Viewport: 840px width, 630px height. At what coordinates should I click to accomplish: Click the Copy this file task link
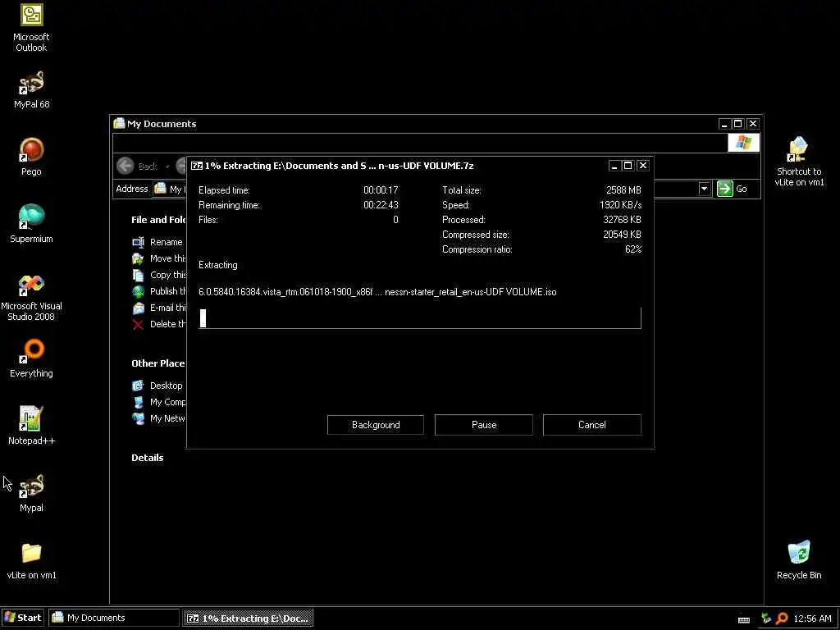pos(159,275)
